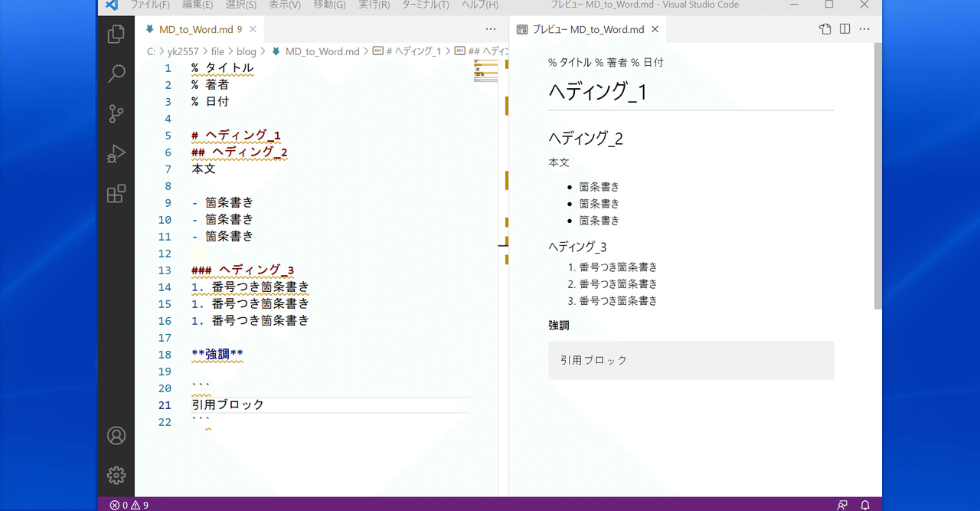This screenshot has height=511, width=980.
Task: Close the プレビュー MD_to_Word.md tab
Action: click(655, 29)
